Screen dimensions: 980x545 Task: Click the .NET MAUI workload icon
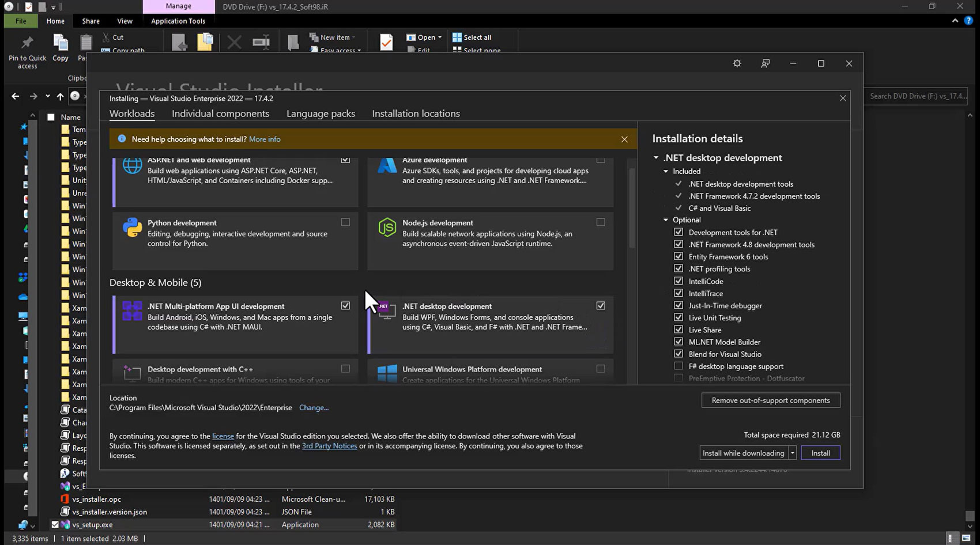133,311
